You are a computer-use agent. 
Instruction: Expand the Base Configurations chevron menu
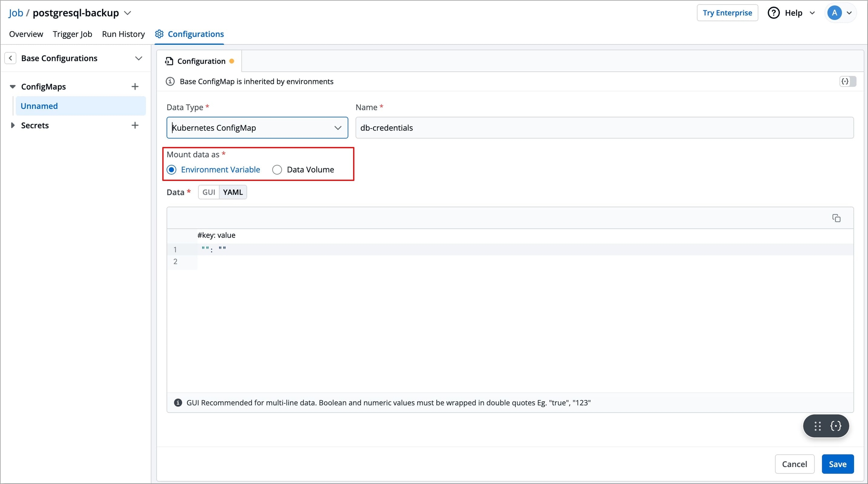pos(139,58)
